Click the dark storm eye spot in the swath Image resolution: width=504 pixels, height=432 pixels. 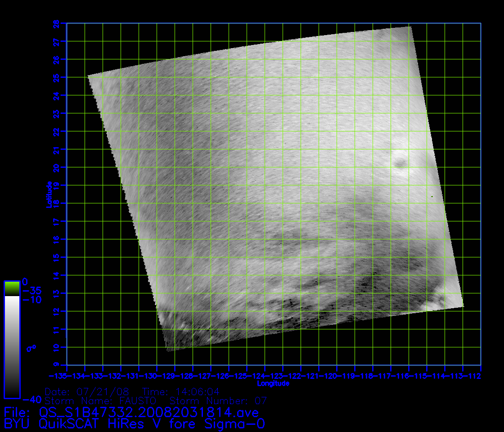pos(399,164)
